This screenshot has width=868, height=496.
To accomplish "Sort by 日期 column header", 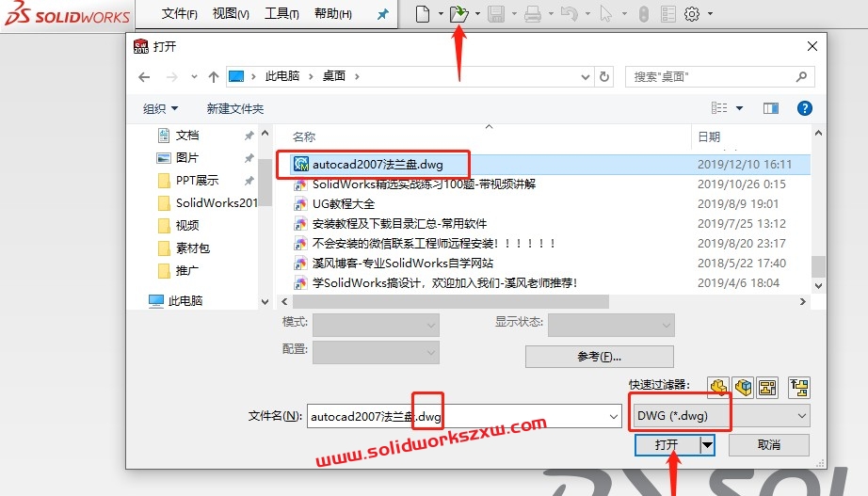I will [709, 136].
